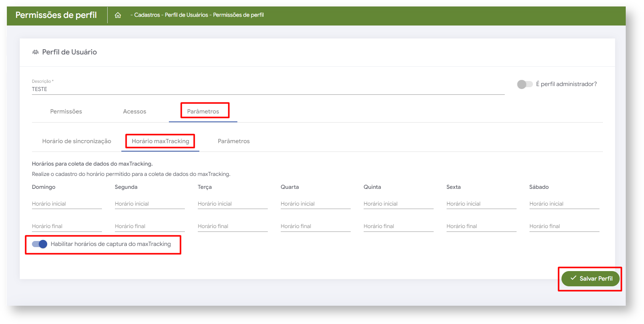Image resolution: width=644 pixels, height=324 pixels.
Task: Click Quarta Horário final field
Action: [315, 227]
